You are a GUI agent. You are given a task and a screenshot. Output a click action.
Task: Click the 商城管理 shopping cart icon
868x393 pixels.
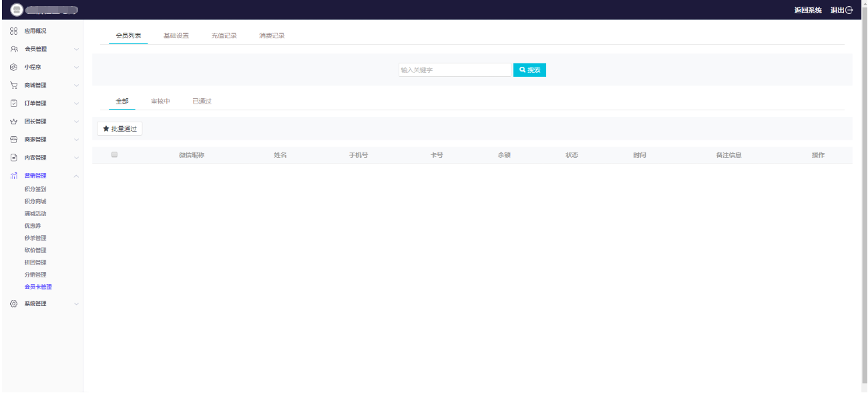coord(13,86)
